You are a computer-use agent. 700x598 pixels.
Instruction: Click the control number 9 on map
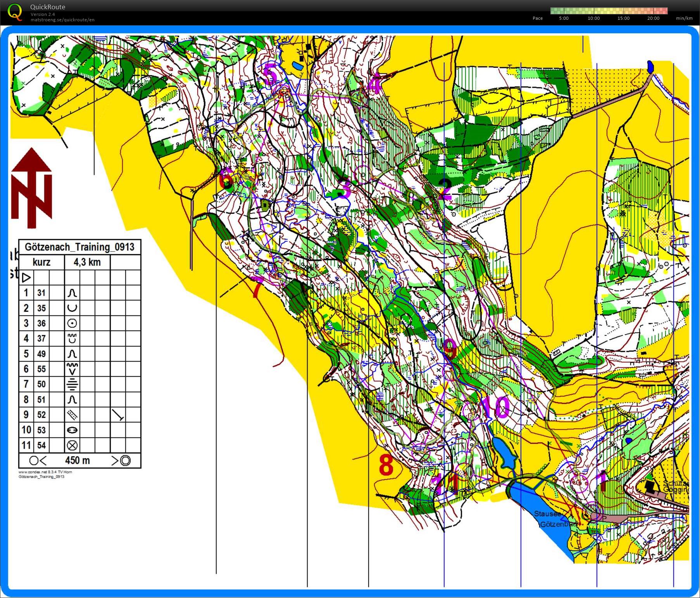[450, 350]
